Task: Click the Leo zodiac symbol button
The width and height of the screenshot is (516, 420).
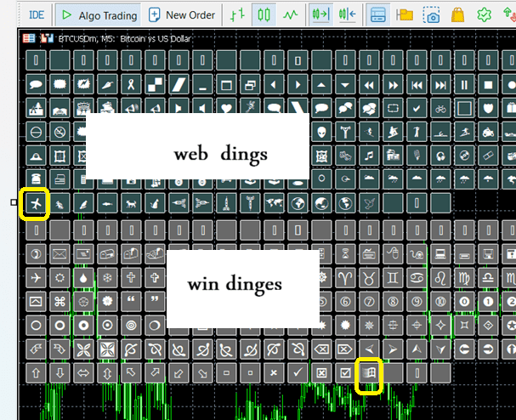Action: (x=440, y=278)
